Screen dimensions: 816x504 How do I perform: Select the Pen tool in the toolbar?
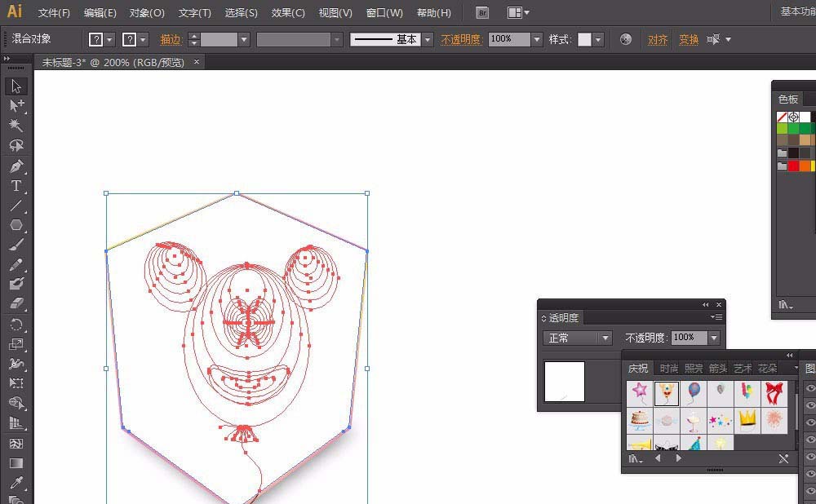[16, 167]
